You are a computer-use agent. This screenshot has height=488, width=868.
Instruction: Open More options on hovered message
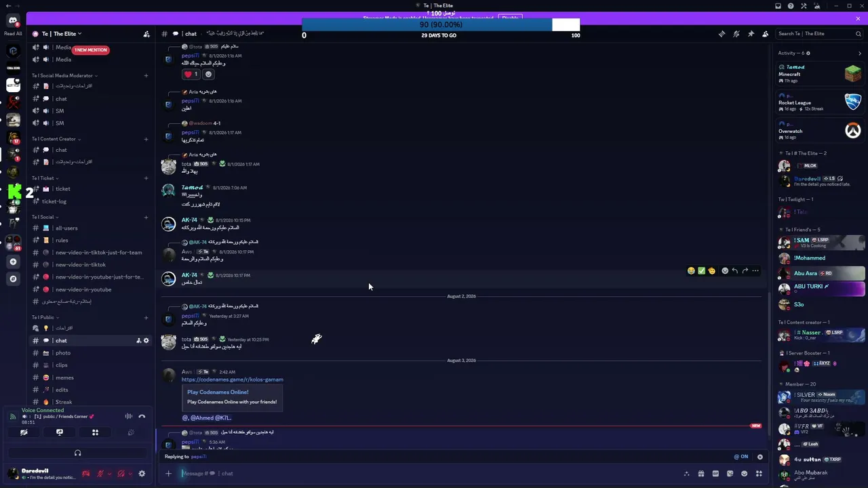click(755, 271)
